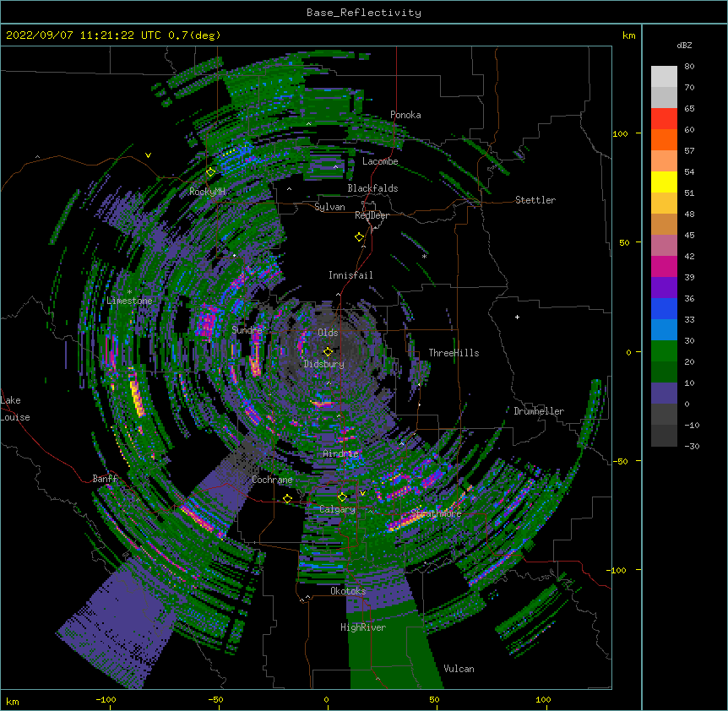Click the Stettler city label
This screenshot has width=728, height=711.
click(x=535, y=200)
